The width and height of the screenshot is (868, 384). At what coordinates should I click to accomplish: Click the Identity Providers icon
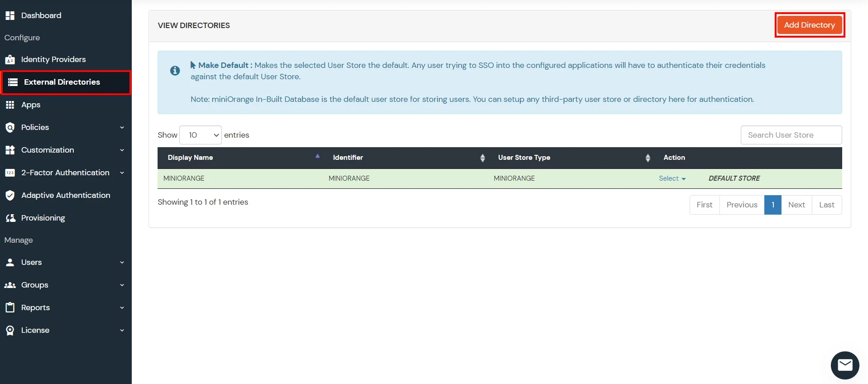[x=10, y=59]
